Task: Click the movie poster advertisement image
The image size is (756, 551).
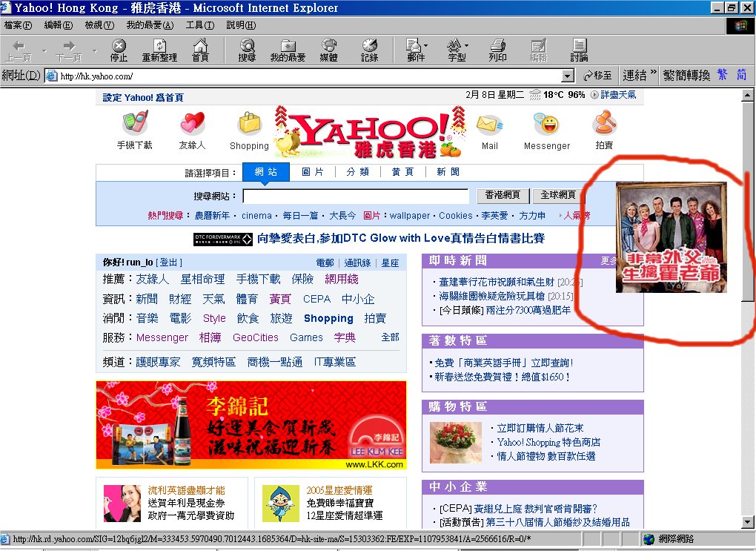Action: coord(672,237)
